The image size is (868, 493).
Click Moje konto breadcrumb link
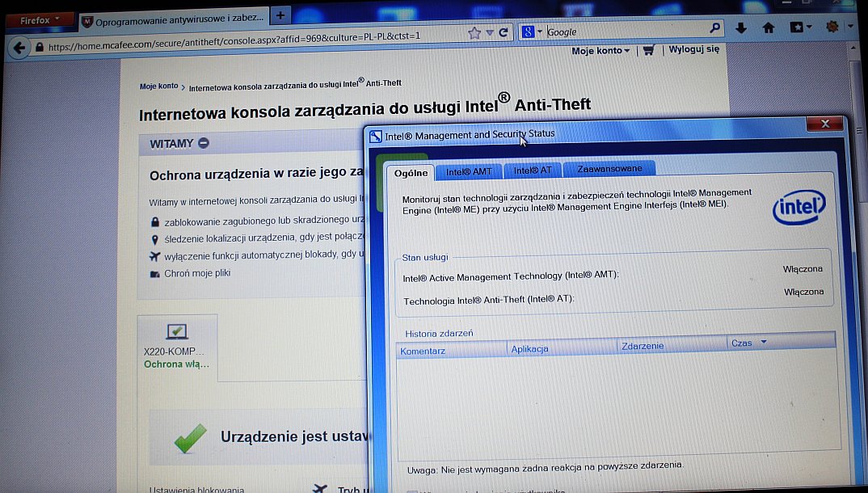tap(159, 86)
